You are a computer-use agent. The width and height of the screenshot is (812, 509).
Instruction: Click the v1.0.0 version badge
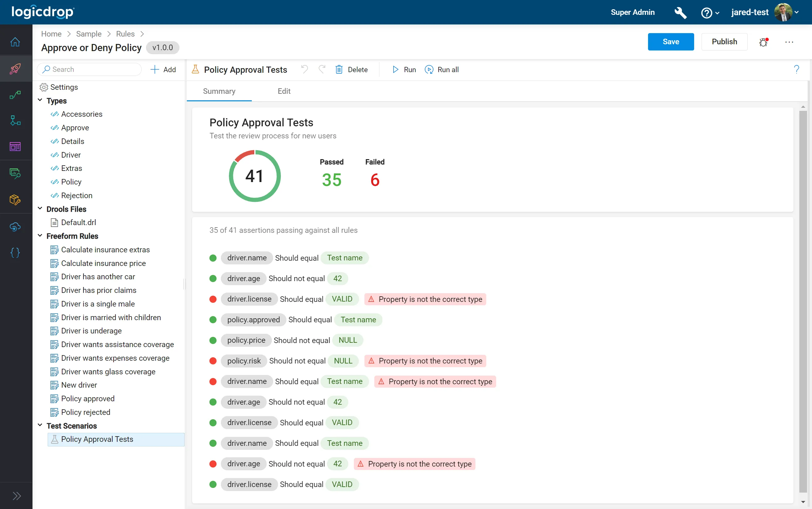coord(162,48)
